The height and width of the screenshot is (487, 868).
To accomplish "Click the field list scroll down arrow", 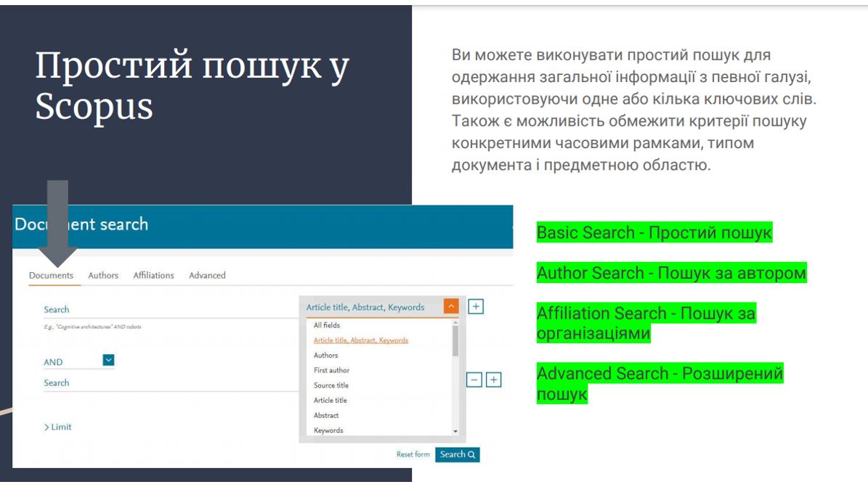I will click(x=455, y=431).
